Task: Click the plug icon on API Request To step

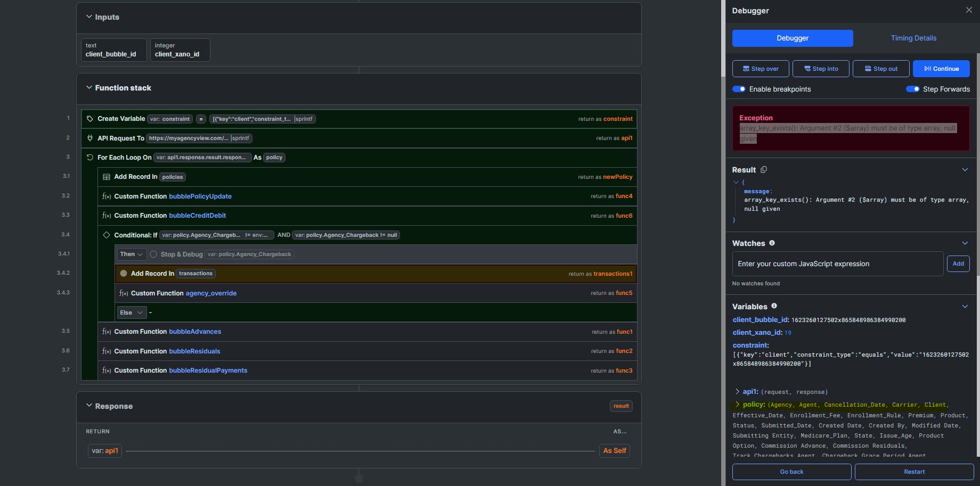Action: (90, 138)
